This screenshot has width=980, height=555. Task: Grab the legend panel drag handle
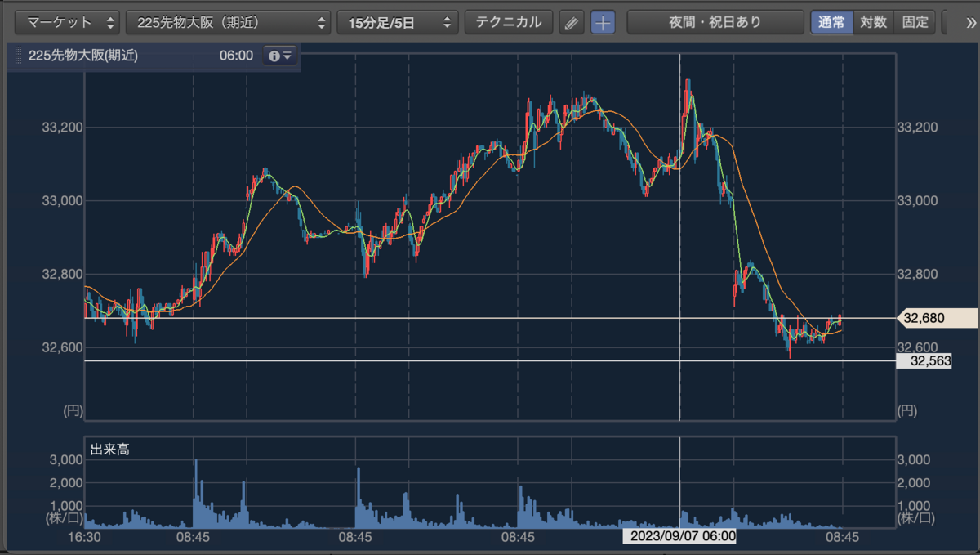[x=18, y=56]
